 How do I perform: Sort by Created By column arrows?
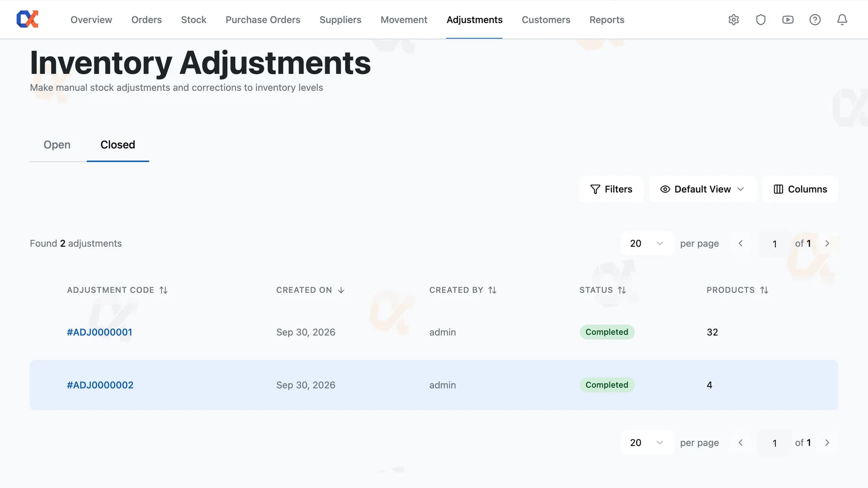pyautogui.click(x=492, y=290)
